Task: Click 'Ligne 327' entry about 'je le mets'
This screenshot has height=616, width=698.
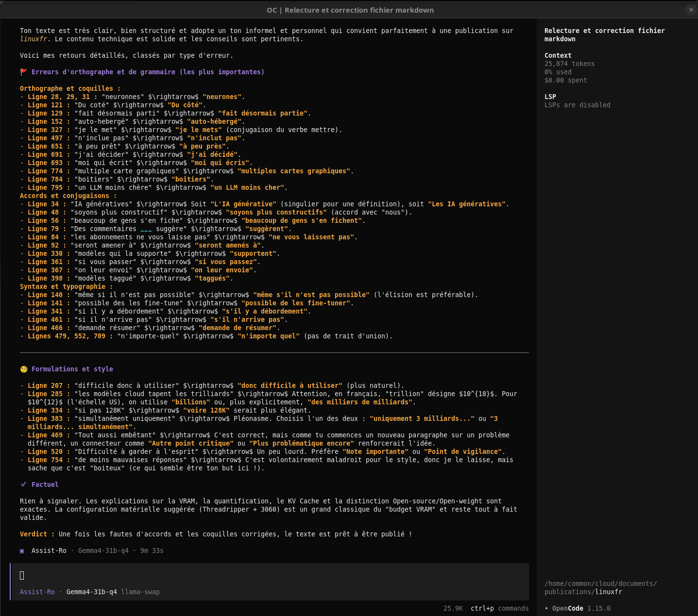Action: pyautogui.click(x=181, y=130)
